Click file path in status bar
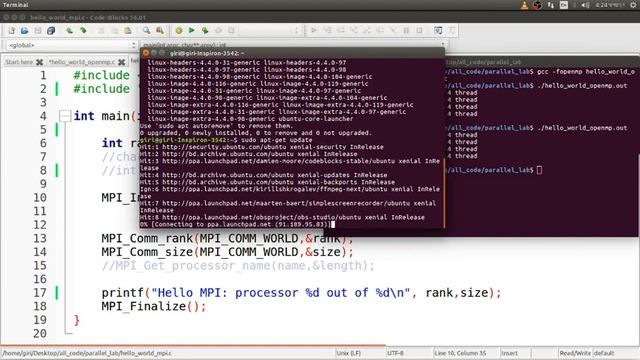This screenshot has height=360, width=640. tap(87, 353)
